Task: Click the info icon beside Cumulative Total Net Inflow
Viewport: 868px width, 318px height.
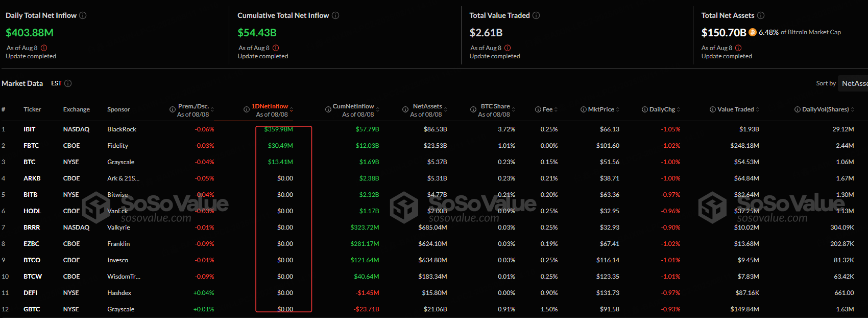Action: pyautogui.click(x=335, y=15)
